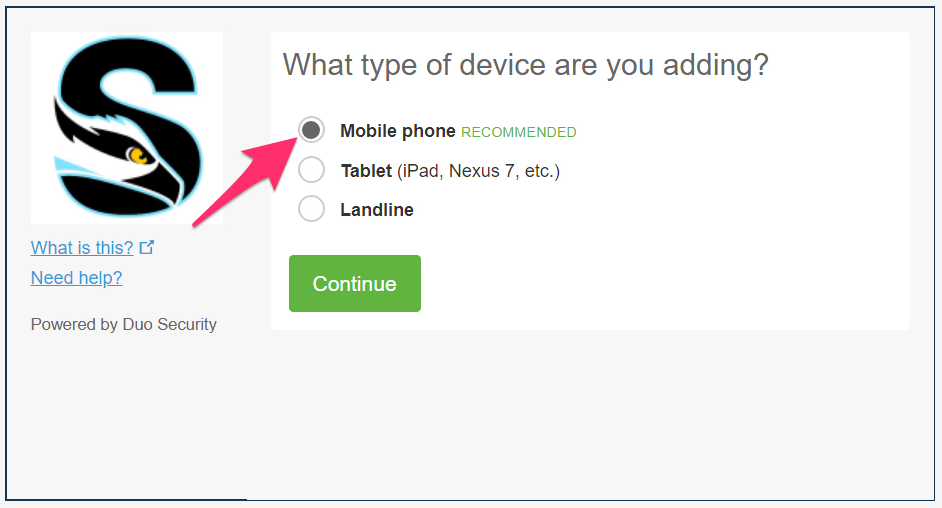Click the S hawk logo image

(x=127, y=127)
